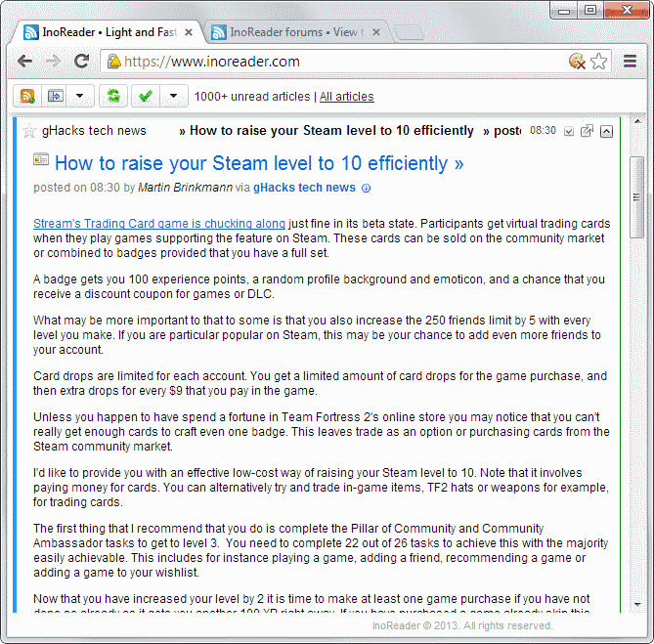Screen dimensions: 654x644
Task: Bookmark this page with the star icon
Action: (599, 62)
